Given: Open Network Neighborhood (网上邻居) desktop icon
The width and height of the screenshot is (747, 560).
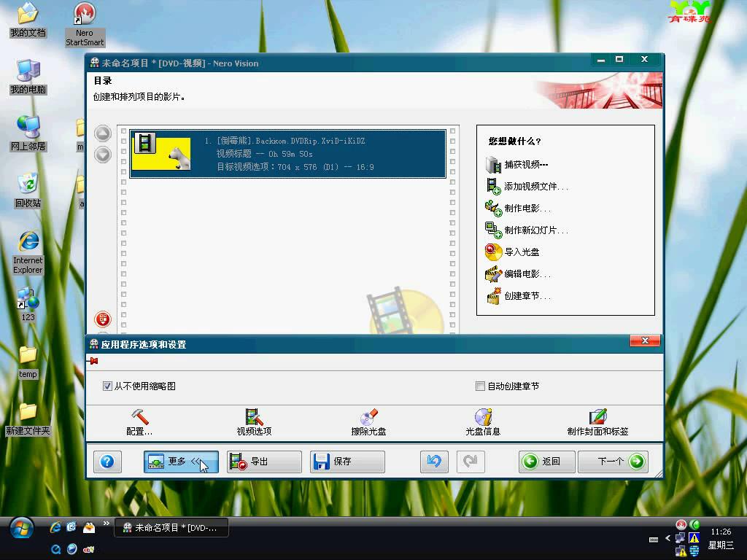Looking at the screenshot, I should [x=28, y=134].
